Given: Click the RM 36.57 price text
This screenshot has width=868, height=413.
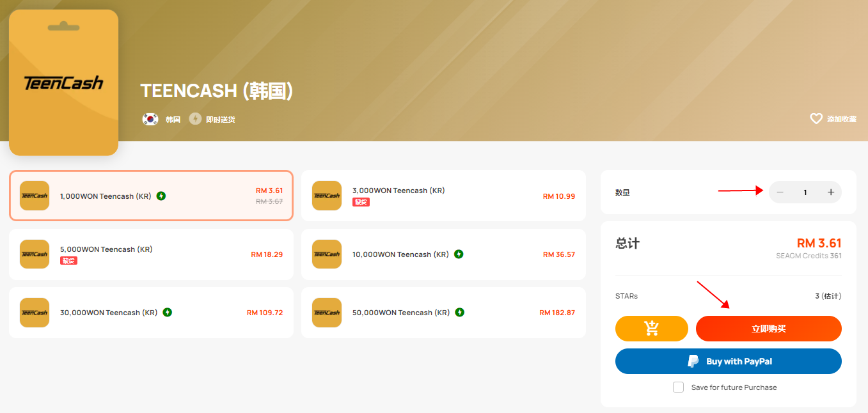Looking at the screenshot, I should pos(559,254).
